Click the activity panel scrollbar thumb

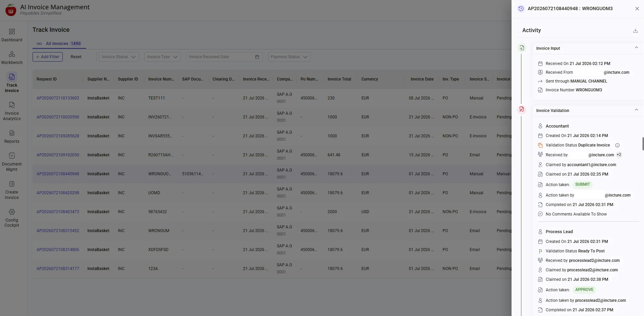click(643, 144)
